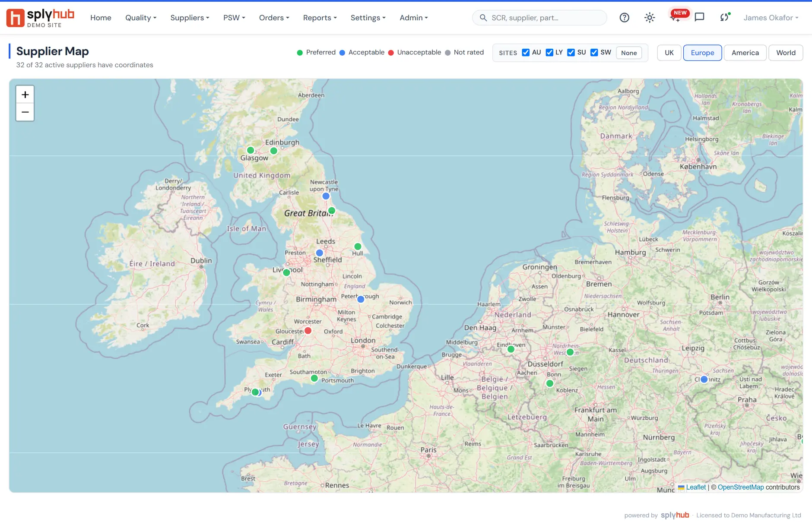Click the green marker near Liverpool
This screenshot has width=812, height=522.
click(x=286, y=272)
